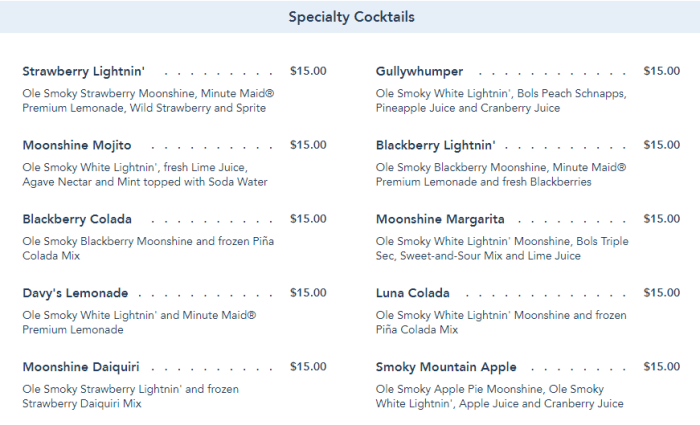Image resolution: width=700 pixels, height=425 pixels.
Task: Select the Smoky Mountain Apple description text
Action: pyautogui.click(x=499, y=397)
